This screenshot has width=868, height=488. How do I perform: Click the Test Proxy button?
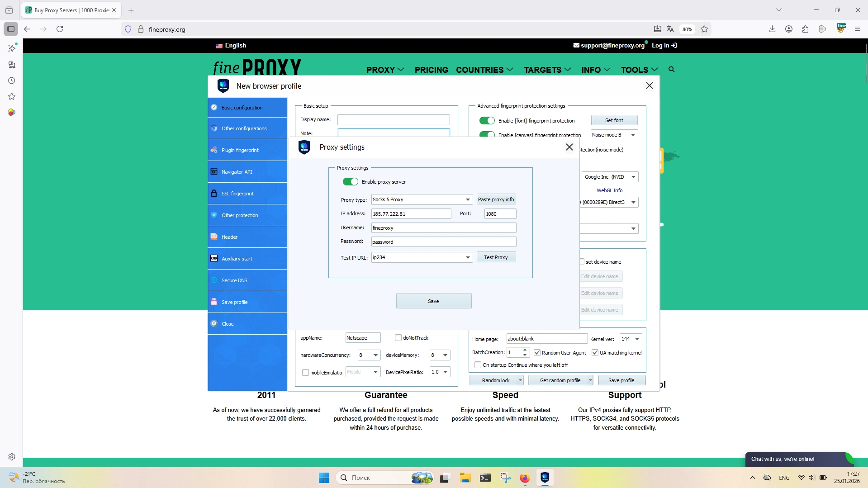[496, 257]
